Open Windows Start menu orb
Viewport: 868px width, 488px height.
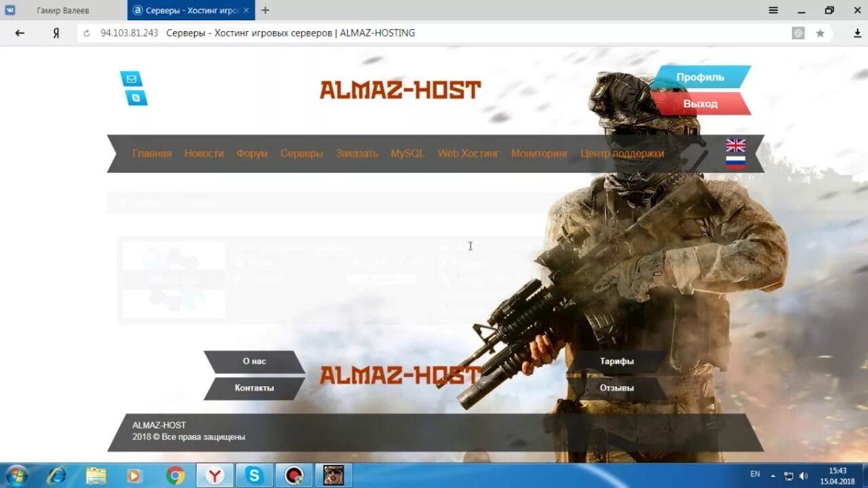tap(16, 475)
